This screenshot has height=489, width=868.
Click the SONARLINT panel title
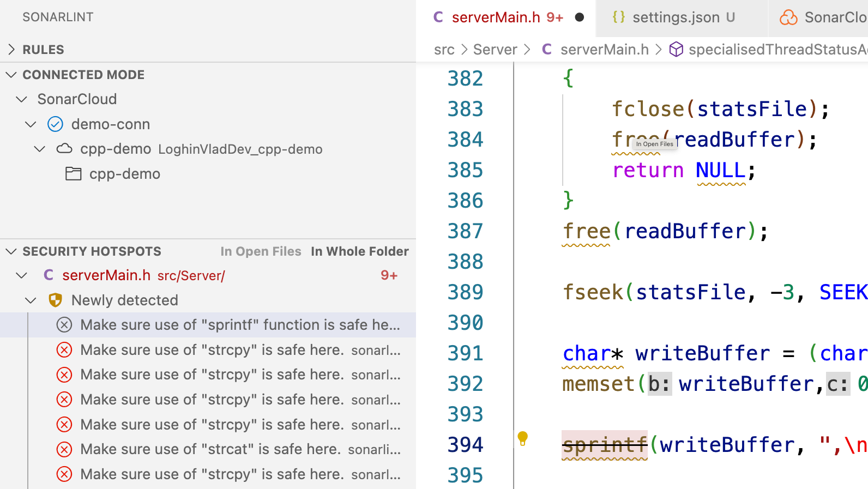[x=58, y=17]
